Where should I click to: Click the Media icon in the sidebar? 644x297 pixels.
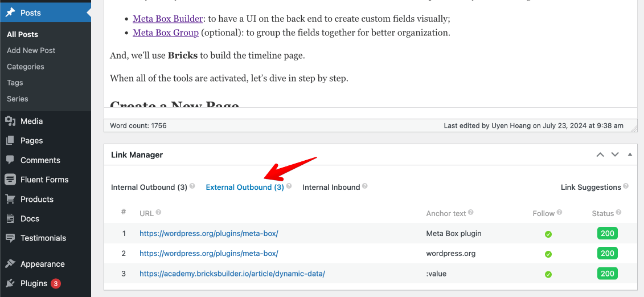coord(10,121)
